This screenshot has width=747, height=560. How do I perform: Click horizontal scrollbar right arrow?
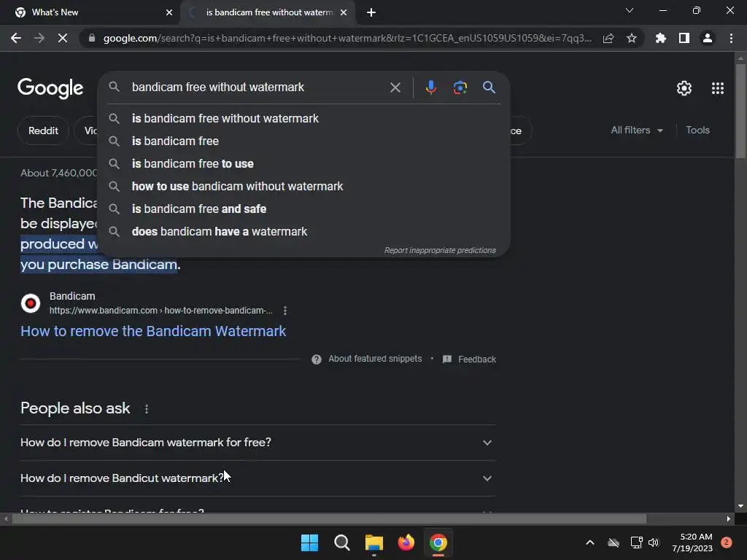click(x=729, y=518)
